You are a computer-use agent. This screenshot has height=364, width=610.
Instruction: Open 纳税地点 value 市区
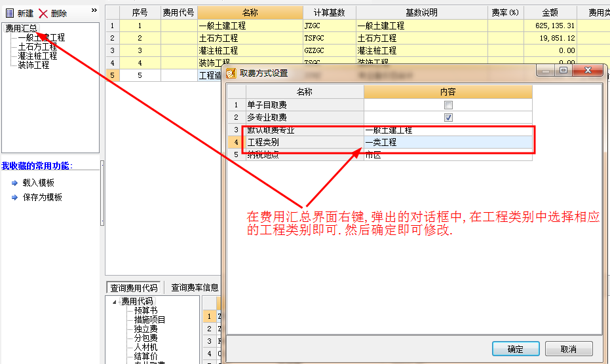pyautogui.click(x=448, y=155)
